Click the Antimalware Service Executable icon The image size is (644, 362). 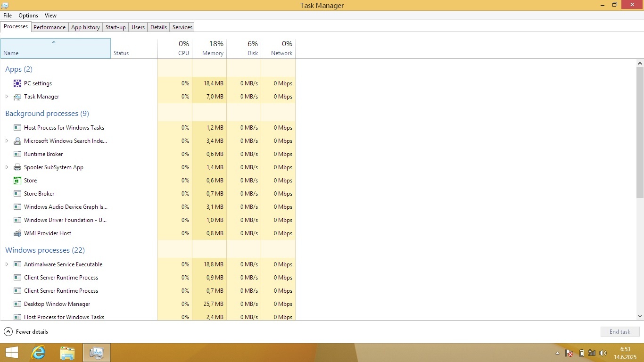(17, 264)
